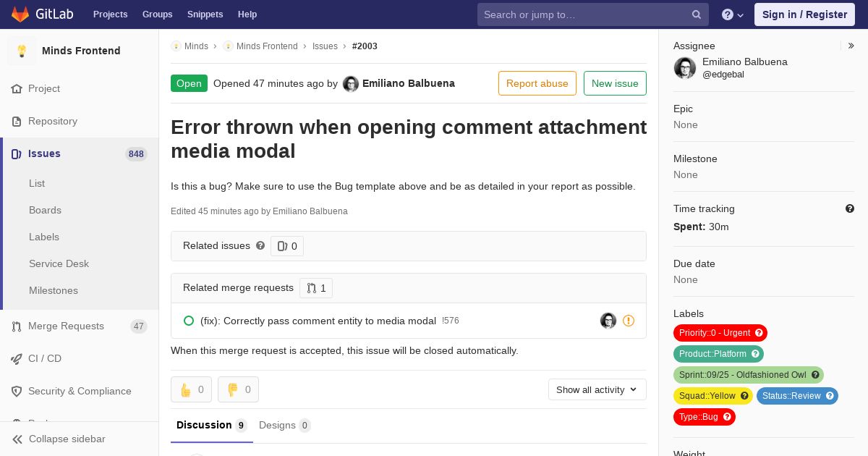Open Service Desk in the sidebar
The image size is (868, 456).
click(x=59, y=263)
